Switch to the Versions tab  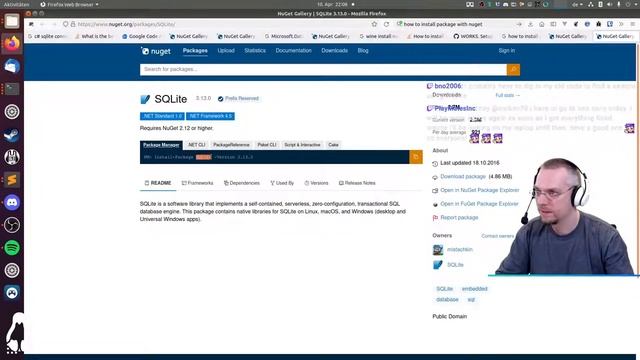coord(316,183)
